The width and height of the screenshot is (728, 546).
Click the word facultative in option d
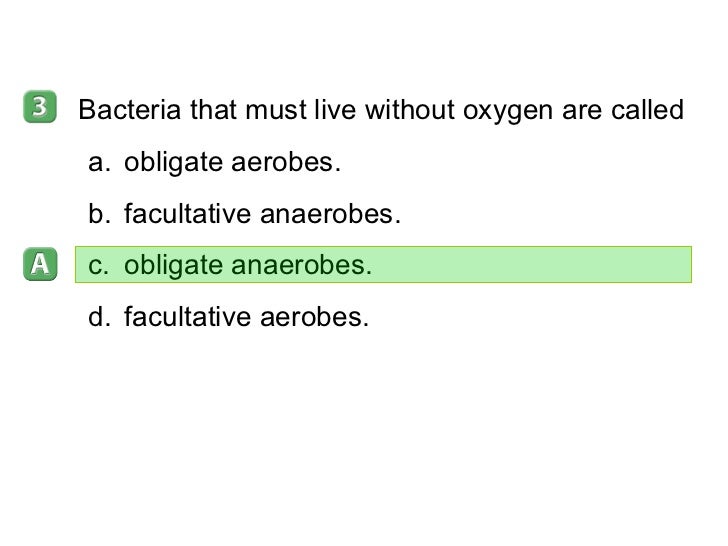[188, 317]
